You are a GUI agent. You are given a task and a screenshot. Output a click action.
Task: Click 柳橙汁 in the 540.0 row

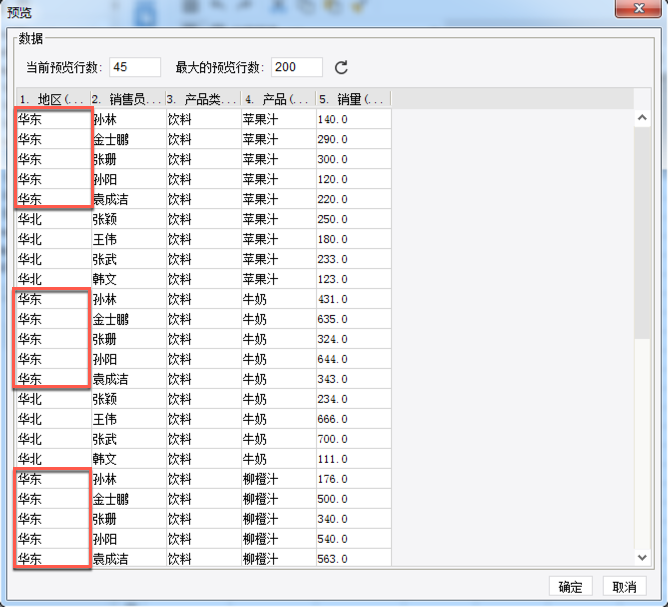pos(260,539)
